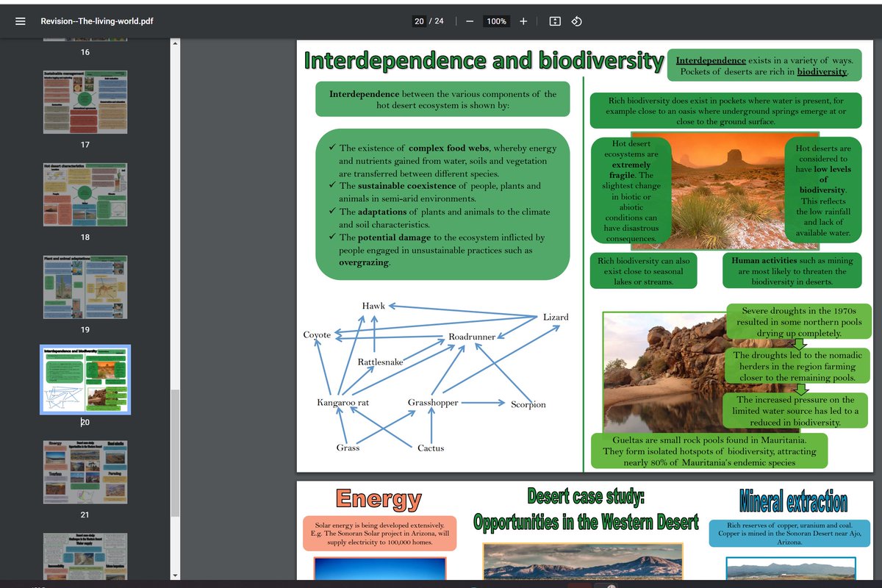Click the fit to page icon
Screen dimensions: 882x588
point(556,21)
